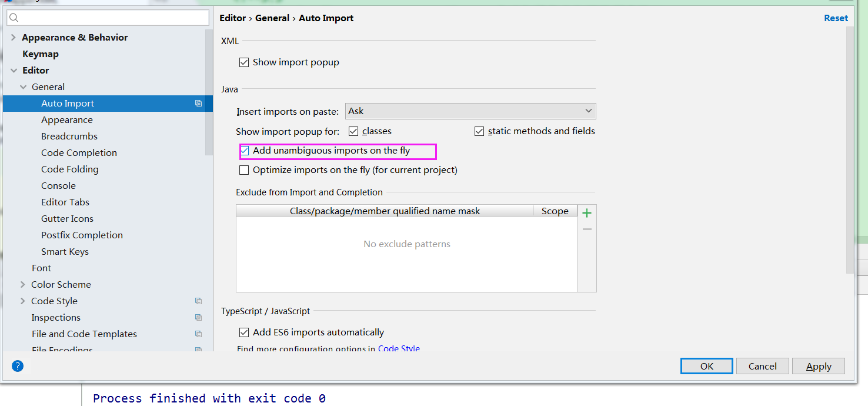This screenshot has width=868, height=406.
Task: Click the Scope column header
Action: (x=555, y=211)
